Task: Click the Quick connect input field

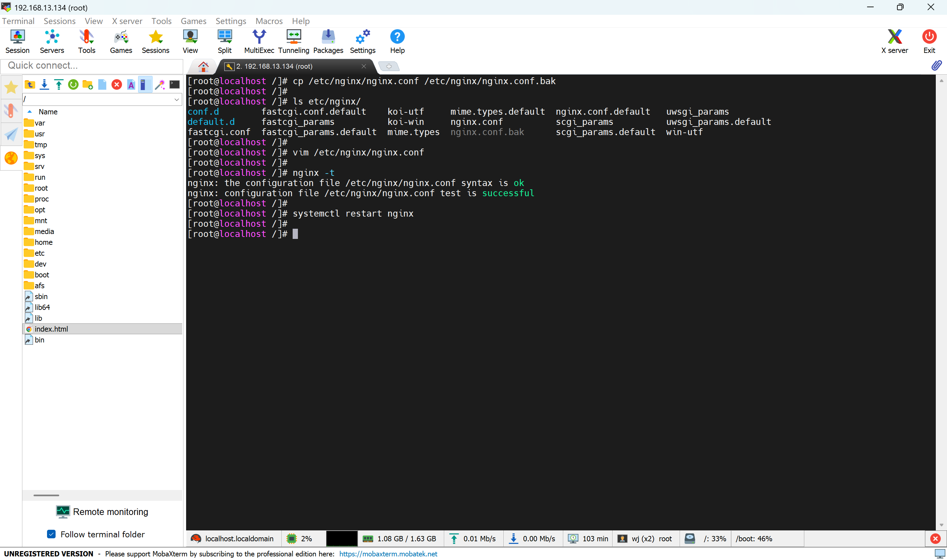Action: 92,66
